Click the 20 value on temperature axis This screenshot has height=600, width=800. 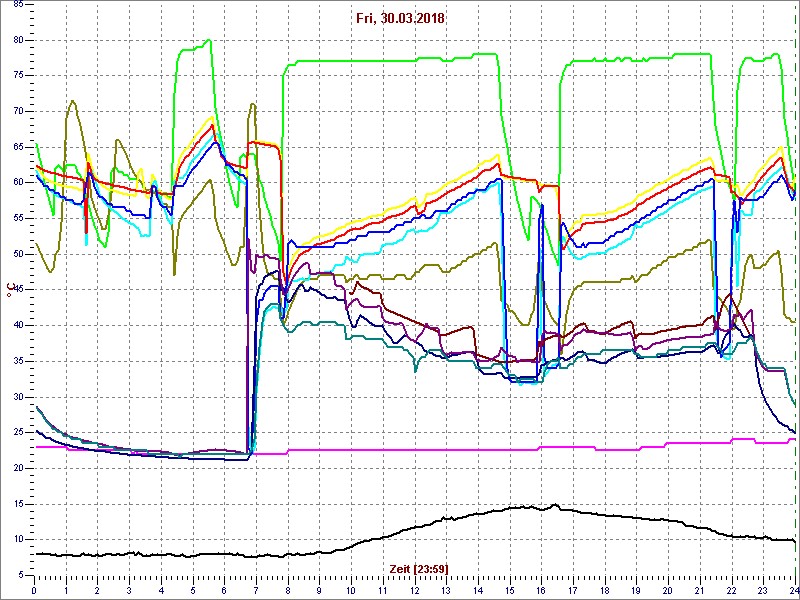point(16,468)
